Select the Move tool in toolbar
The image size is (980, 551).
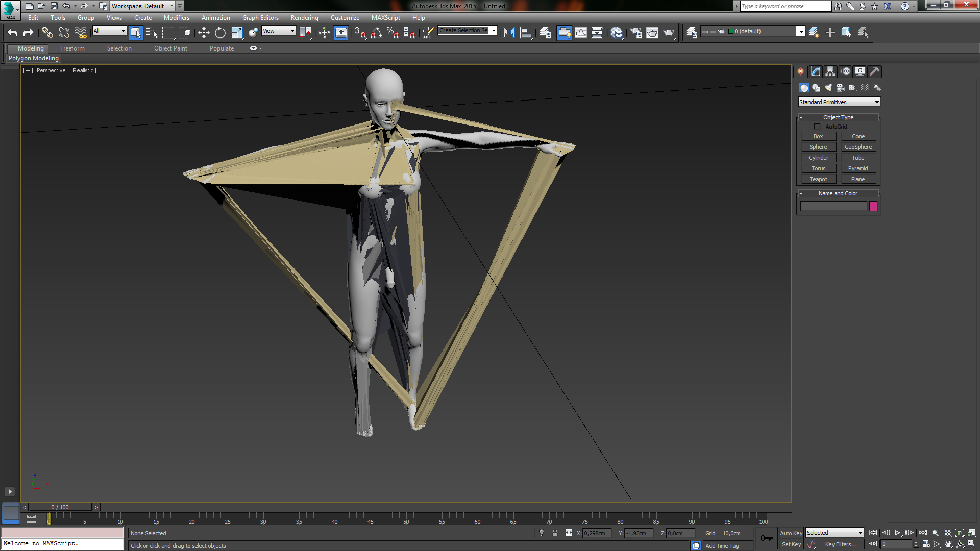pyautogui.click(x=204, y=33)
